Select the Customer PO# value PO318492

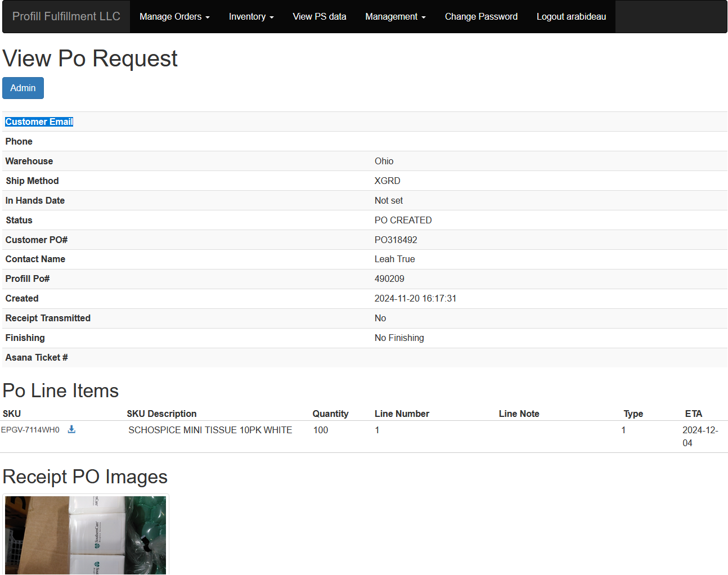tap(397, 240)
